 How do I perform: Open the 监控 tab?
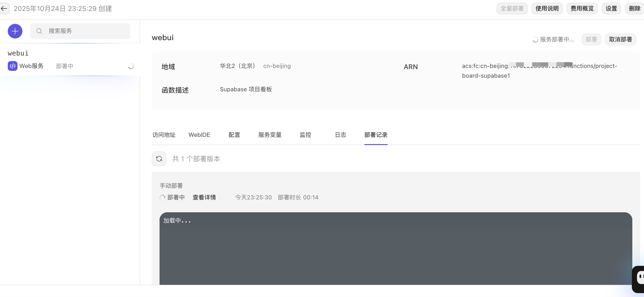click(x=305, y=135)
